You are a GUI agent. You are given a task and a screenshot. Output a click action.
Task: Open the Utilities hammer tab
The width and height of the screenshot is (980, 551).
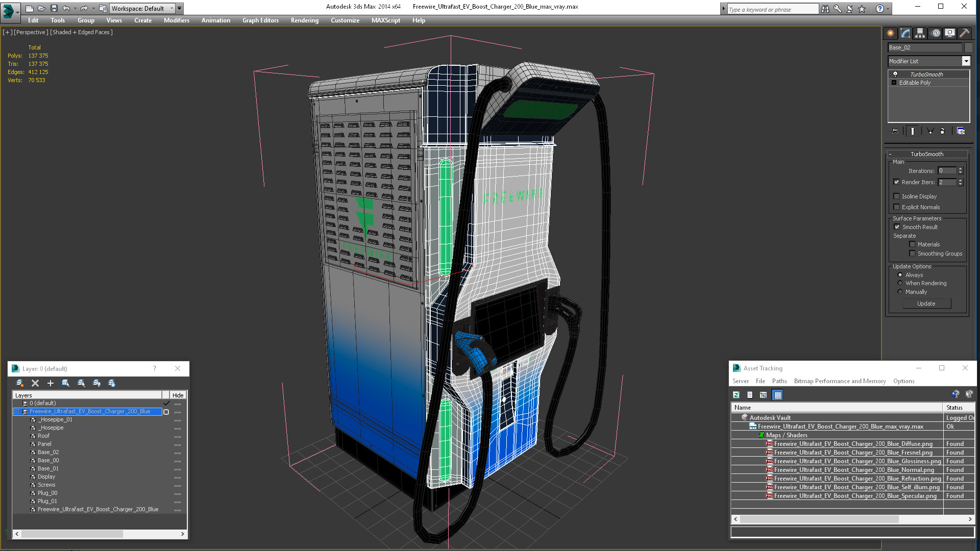(964, 33)
